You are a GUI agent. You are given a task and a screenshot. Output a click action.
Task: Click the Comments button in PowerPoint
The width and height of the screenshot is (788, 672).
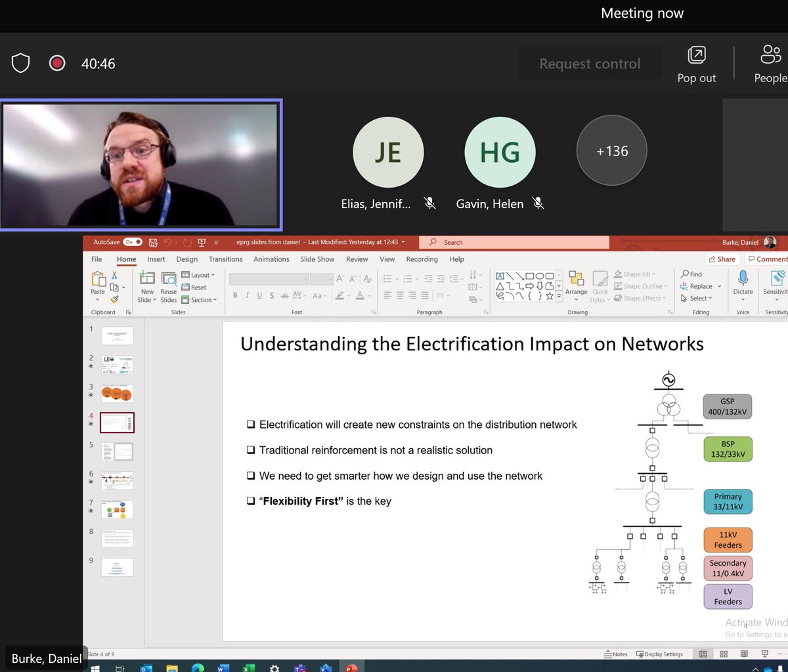tap(766, 259)
